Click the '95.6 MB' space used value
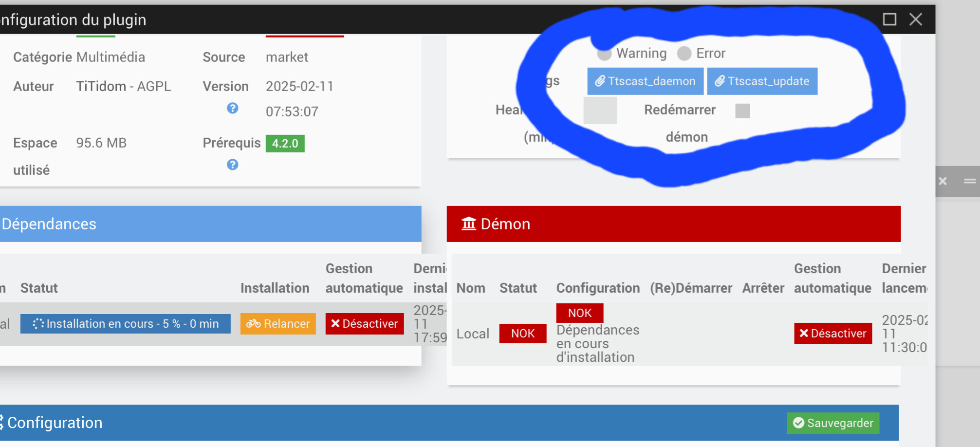980x447 pixels. click(101, 143)
